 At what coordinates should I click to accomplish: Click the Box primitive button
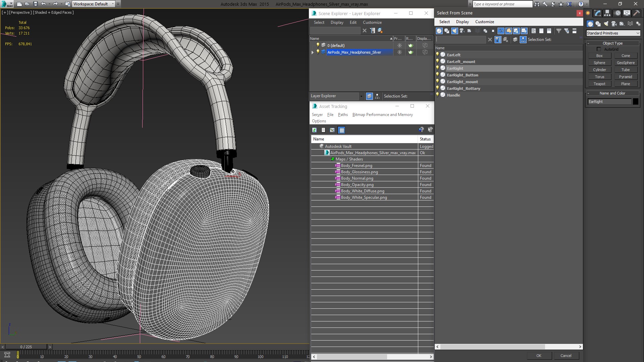pyautogui.click(x=599, y=56)
